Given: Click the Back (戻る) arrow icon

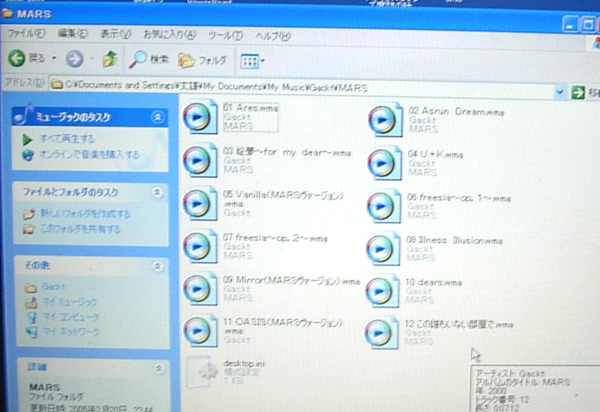Looking at the screenshot, I should click(17, 59).
